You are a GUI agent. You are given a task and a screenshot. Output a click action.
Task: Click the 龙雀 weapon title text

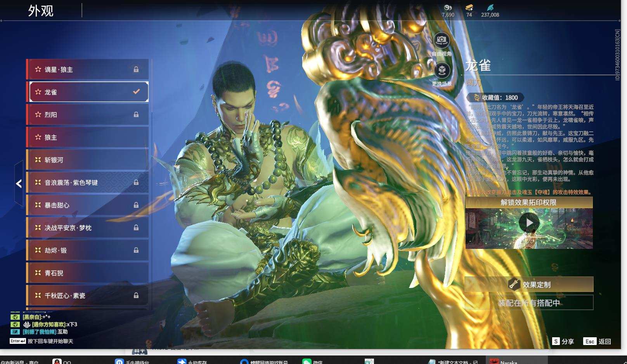tap(478, 66)
